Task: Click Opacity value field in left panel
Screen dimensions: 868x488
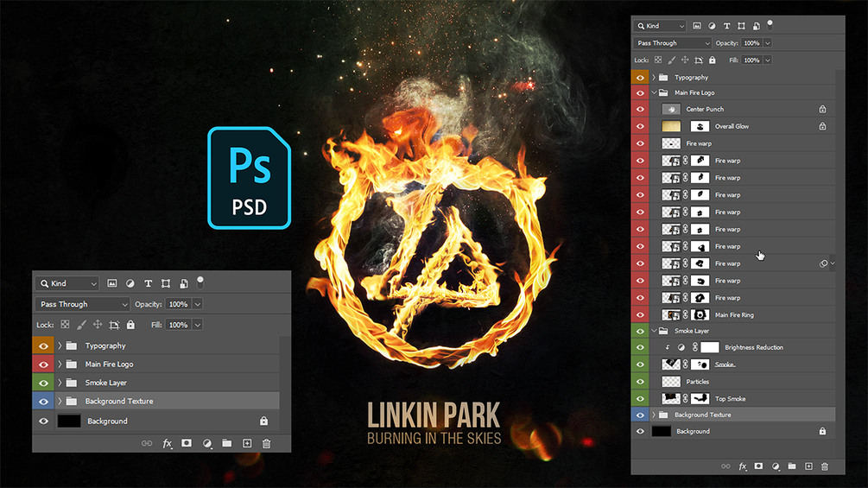Action: point(179,304)
